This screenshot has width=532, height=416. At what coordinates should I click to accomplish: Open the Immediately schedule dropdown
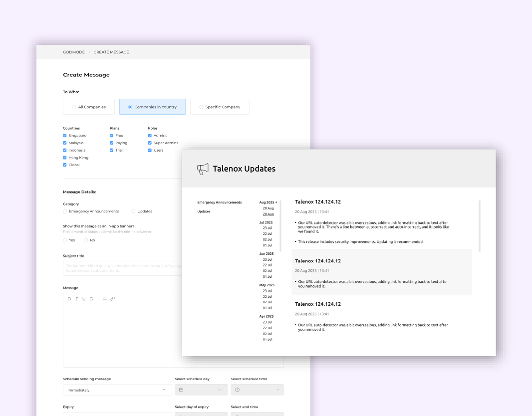click(x=117, y=390)
